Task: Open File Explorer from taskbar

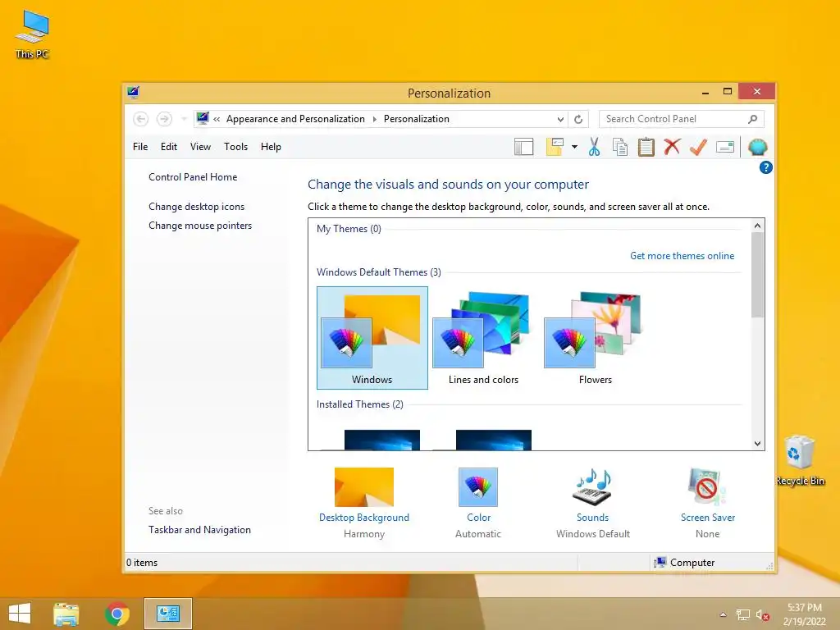Action: click(x=66, y=614)
